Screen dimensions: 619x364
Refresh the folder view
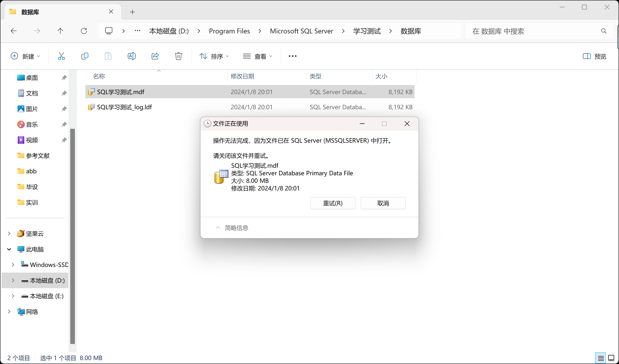pos(84,31)
